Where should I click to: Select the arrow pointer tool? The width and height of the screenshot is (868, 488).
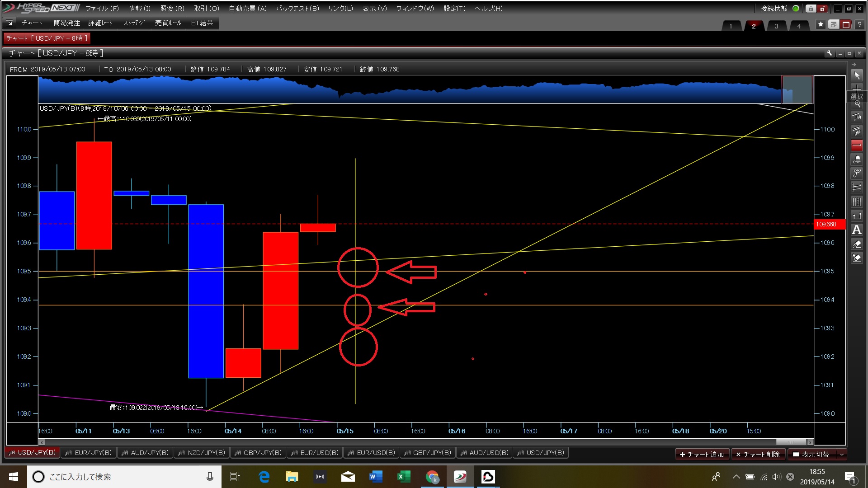(x=857, y=76)
